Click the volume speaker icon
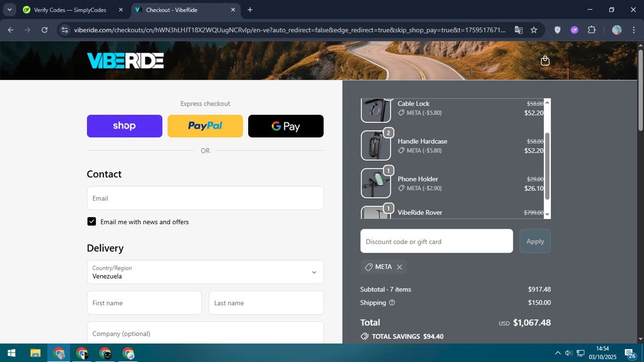Screen dimensions: 644x362 click(569, 353)
